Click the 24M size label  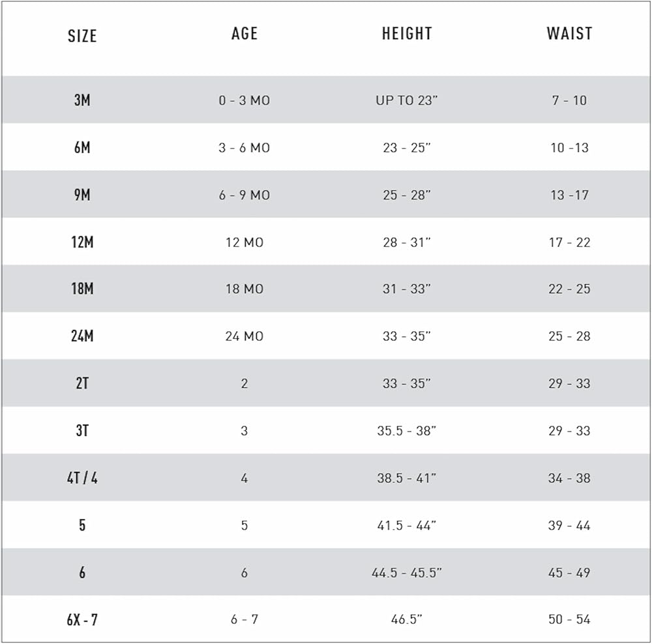tap(82, 336)
